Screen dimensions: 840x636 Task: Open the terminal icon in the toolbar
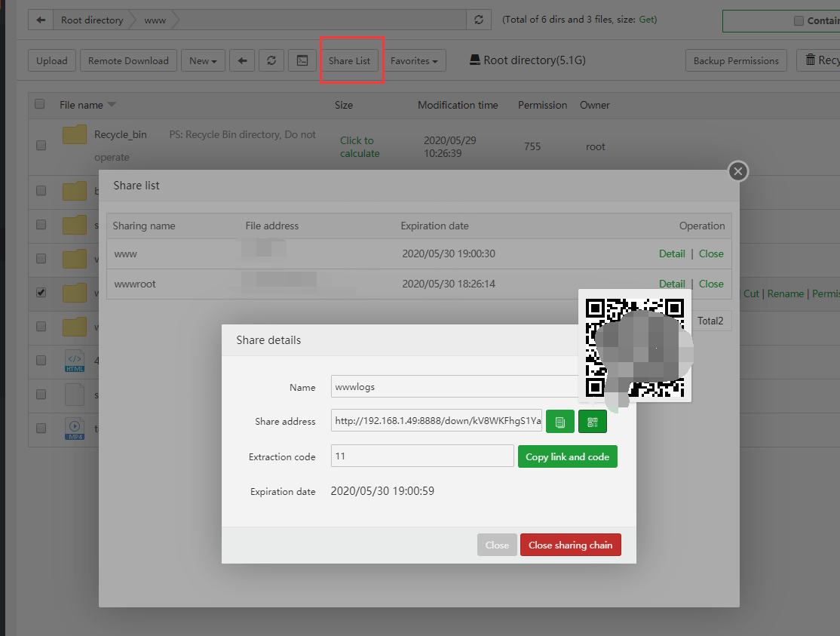point(302,61)
